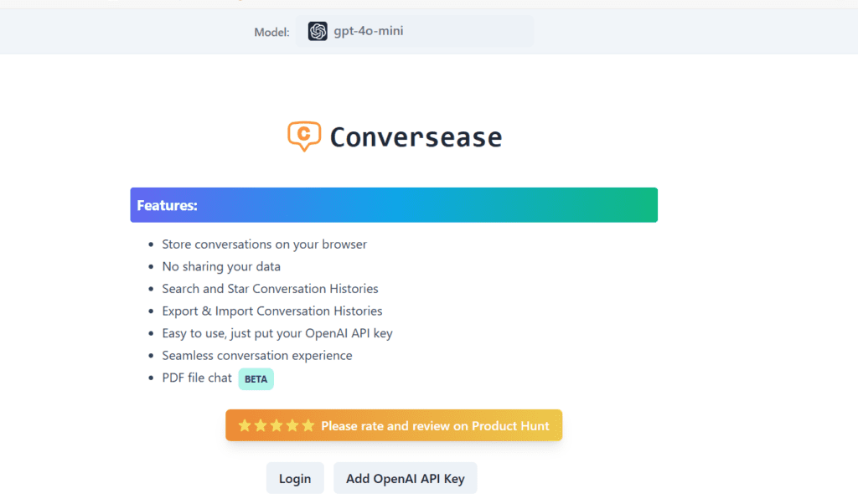Image resolution: width=858 pixels, height=504 pixels.
Task: Click the Conversease speech-bubble logo
Action: 303,136
